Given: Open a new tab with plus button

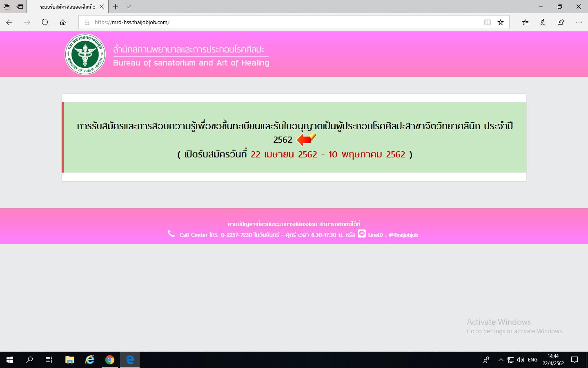Looking at the screenshot, I should tap(116, 7).
